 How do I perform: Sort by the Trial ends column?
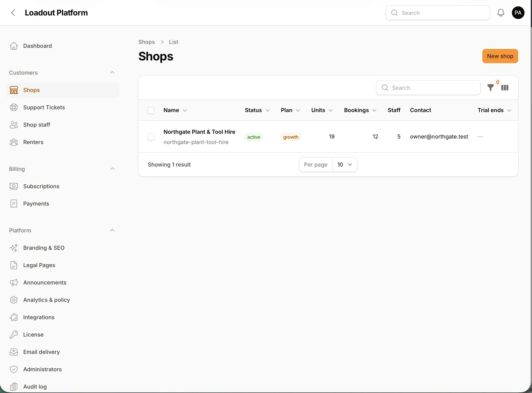[x=494, y=110]
